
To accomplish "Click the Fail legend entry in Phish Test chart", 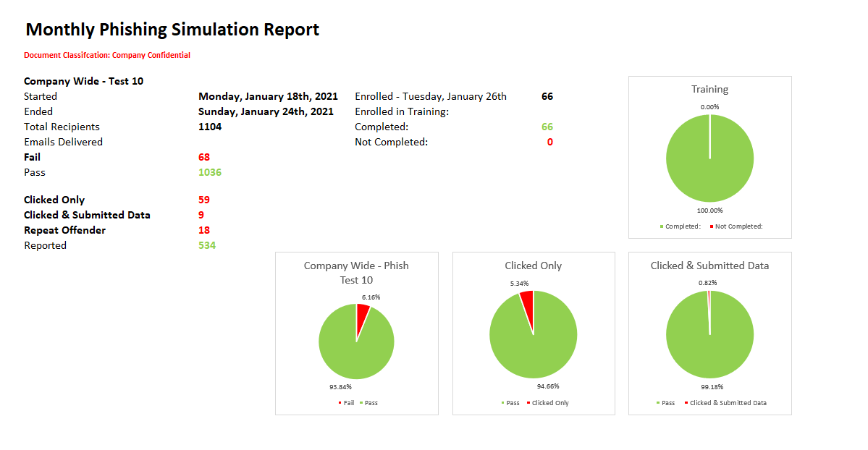I will click(x=346, y=403).
